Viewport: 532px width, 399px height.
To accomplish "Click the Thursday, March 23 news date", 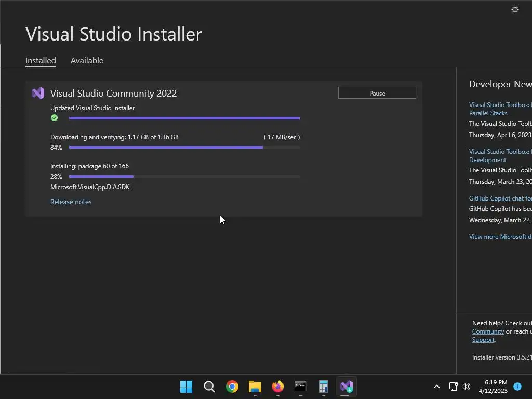I will tap(500, 182).
